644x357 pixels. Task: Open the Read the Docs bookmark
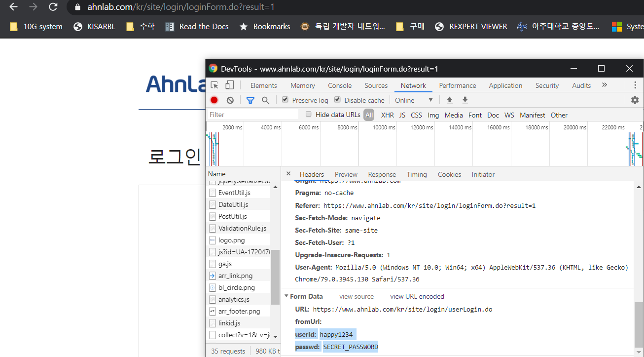point(197,26)
